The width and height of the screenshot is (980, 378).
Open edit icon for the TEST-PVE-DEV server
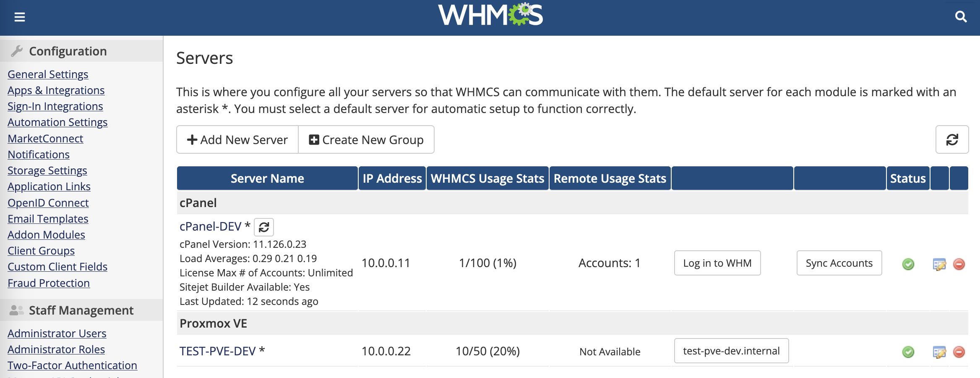click(941, 351)
